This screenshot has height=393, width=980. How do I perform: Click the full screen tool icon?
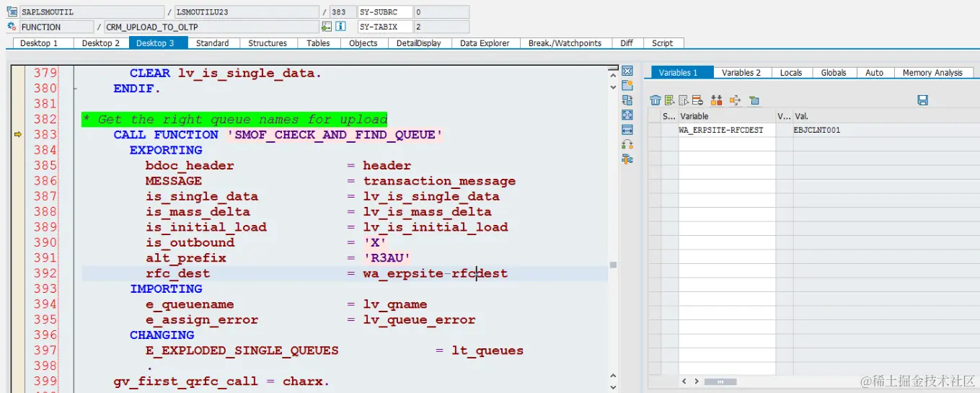click(627, 115)
